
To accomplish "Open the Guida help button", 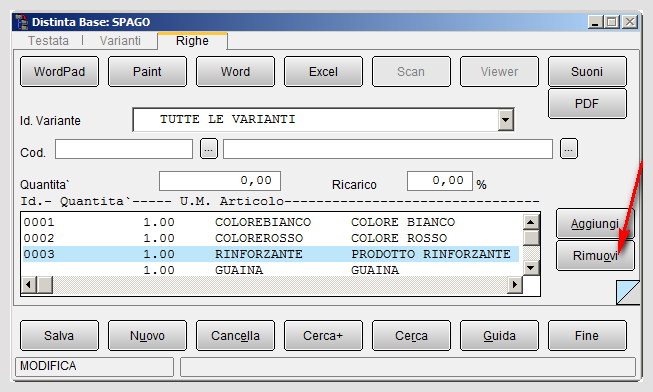I will pos(499,335).
